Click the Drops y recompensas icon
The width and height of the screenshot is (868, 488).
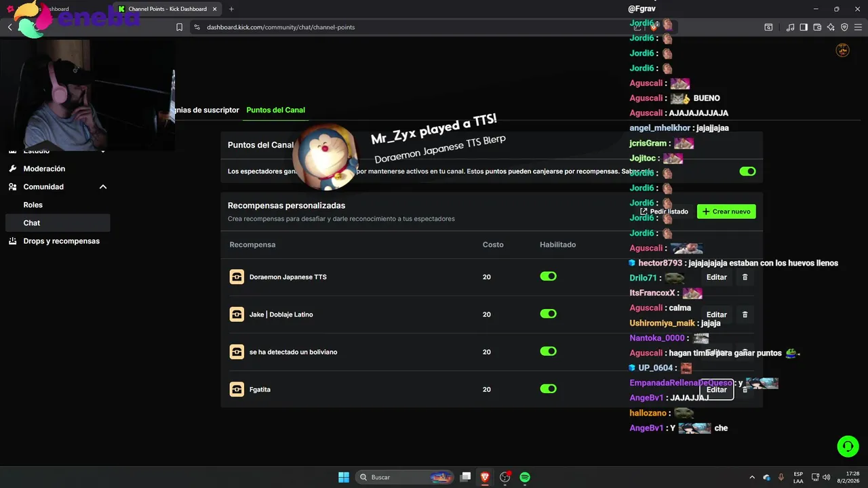[x=13, y=241]
